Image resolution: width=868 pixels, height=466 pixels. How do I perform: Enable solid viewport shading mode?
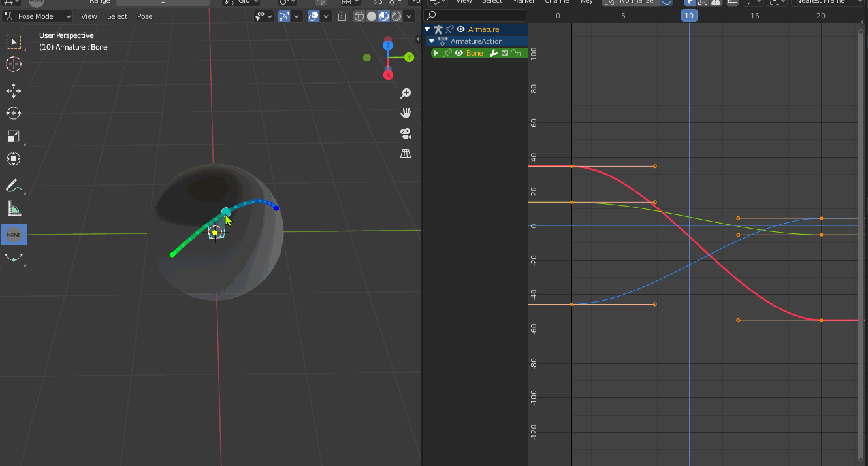click(372, 16)
